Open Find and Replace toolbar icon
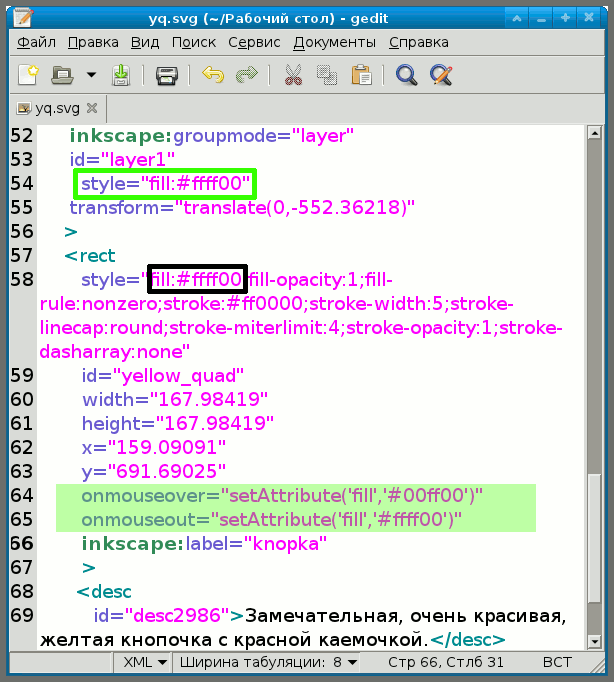The image size is (614, 682). coord(441,75)
